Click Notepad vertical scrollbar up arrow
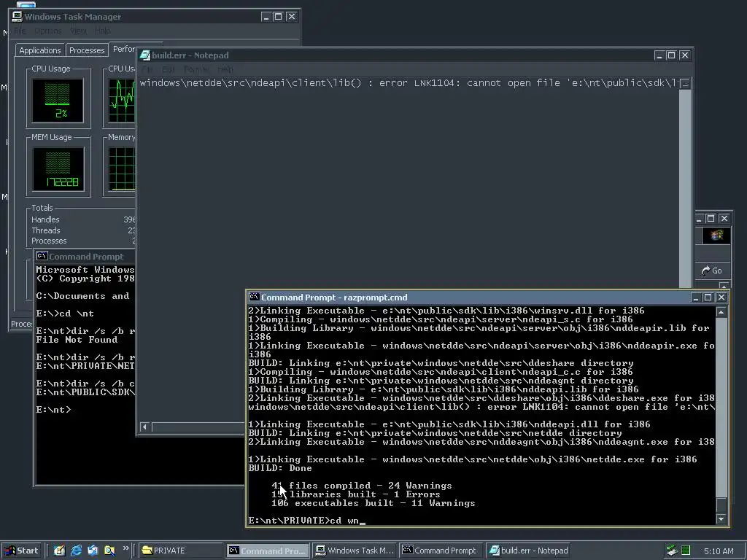The height and width of the screenshot is (560, 747). [x=685, y=84]
